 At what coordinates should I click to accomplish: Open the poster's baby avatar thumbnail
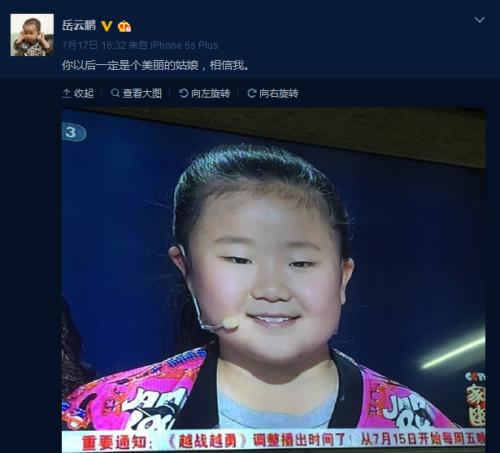coord(32,35)
